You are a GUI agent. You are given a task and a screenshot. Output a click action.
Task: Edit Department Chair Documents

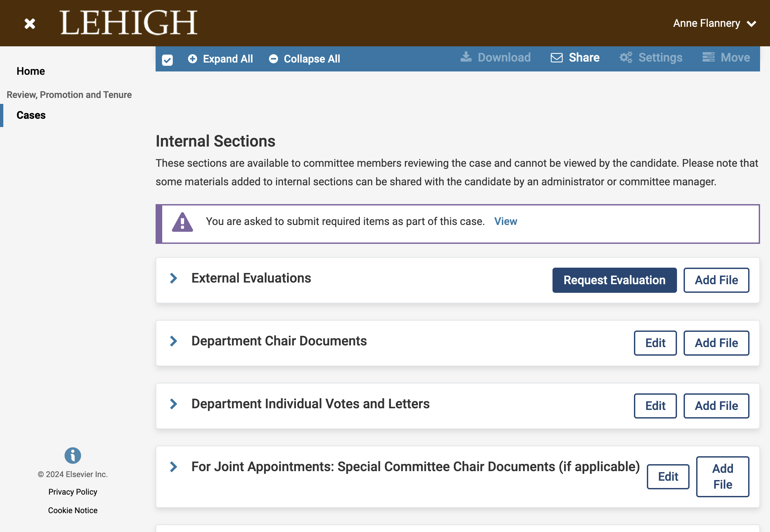coord(655,343)
